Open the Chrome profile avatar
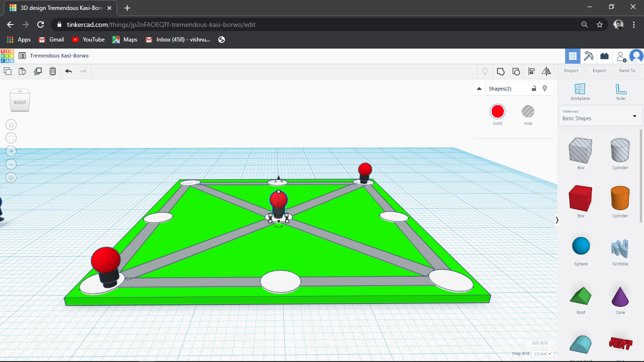Image resolution: width=644 pixels, height=362 pixels. point(619,25)
